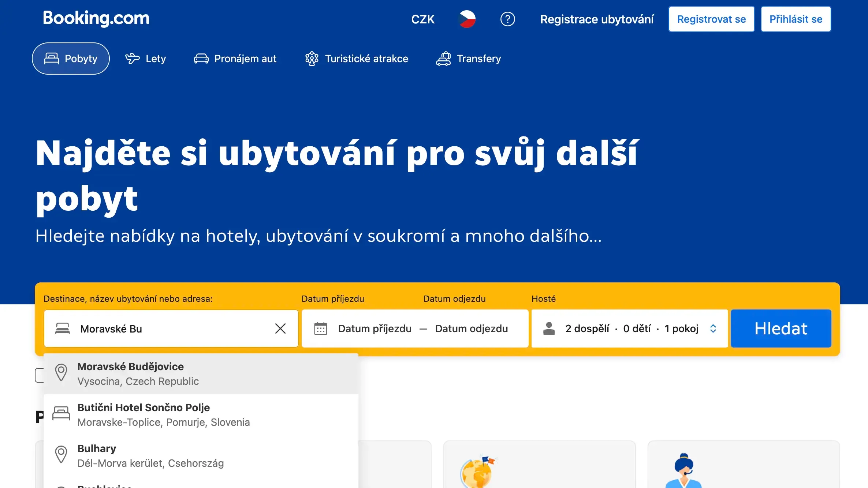868x488 pixels.
Task: Select Butični Hotel Sončno Polje suggestion
Action: tap(201, 415)
